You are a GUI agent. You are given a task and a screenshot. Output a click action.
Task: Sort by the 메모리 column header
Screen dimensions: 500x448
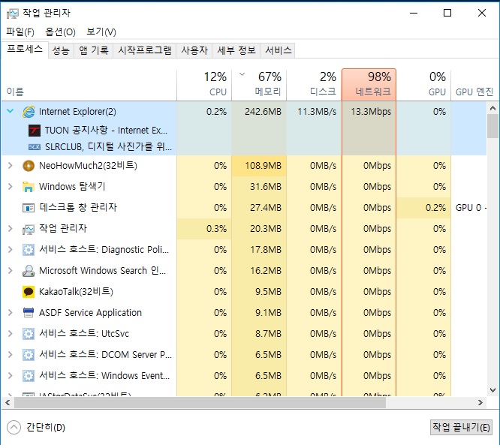(259, 85)
